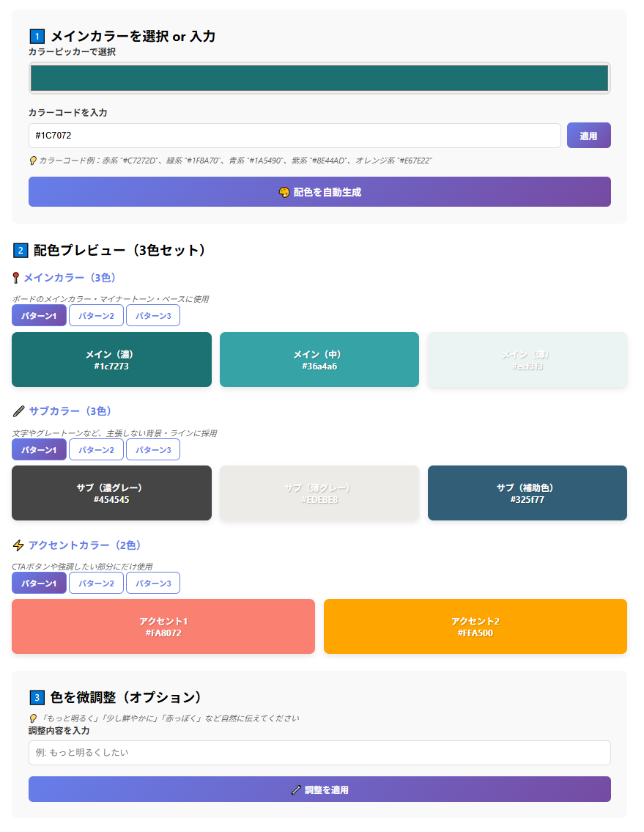644x832 pixels.
Task: Click the 調整を適用 wand button
Action: coord(319,789)
